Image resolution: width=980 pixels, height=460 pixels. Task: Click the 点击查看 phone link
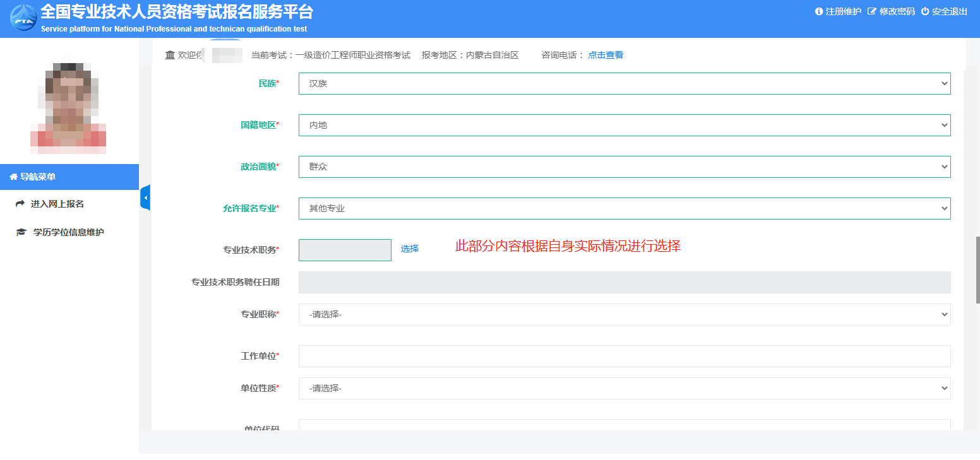point(606,56)
